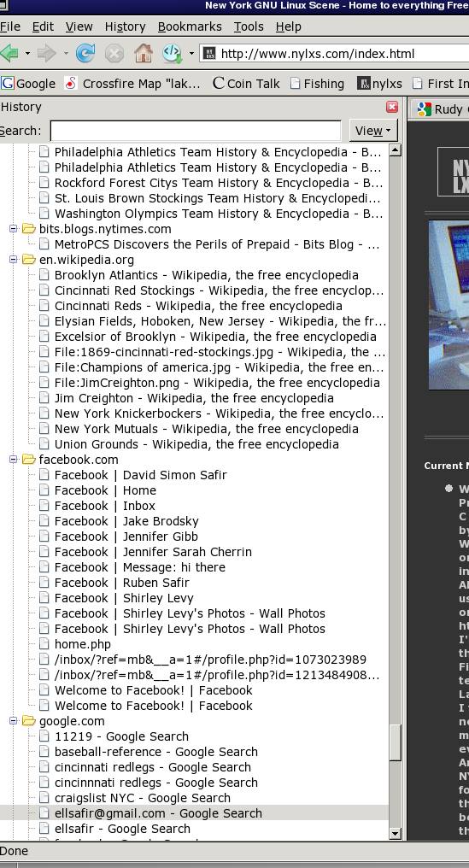Click the google.com folder icon
The image size is (469, 868).
pos(29,721)
